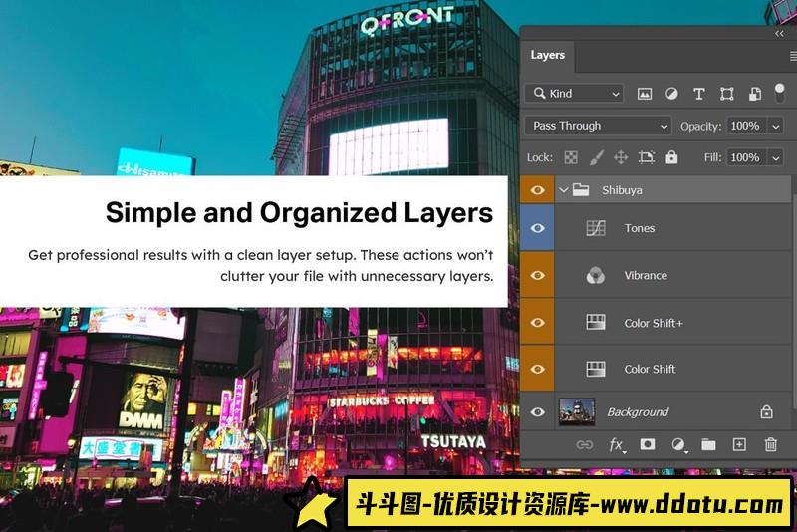Click the type layer filter icon
The height and width of the screenshot is (532, 797).
tap(698, 94)
